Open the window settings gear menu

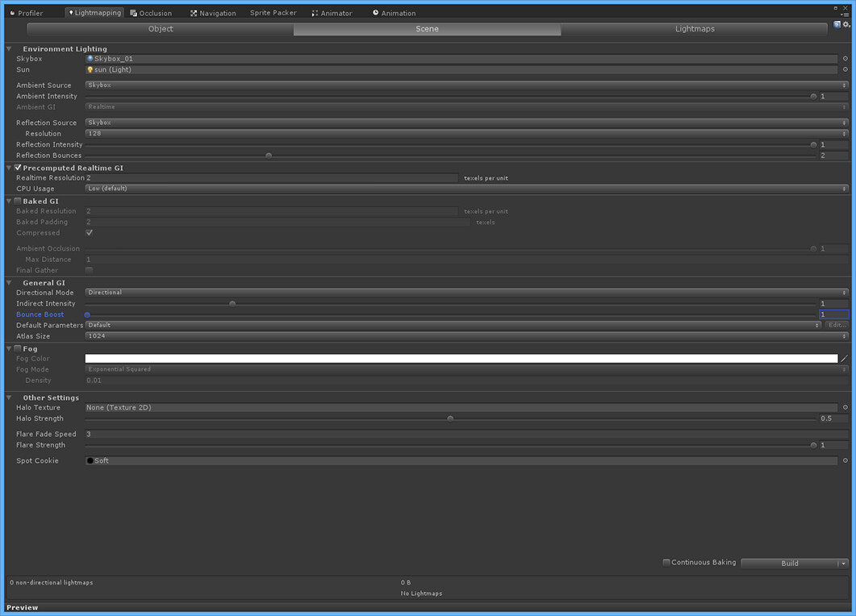click(847, 25)
